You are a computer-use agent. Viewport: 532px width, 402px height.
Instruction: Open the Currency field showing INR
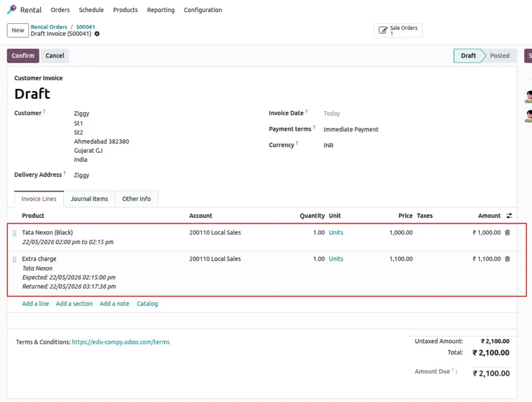[328, 145]
